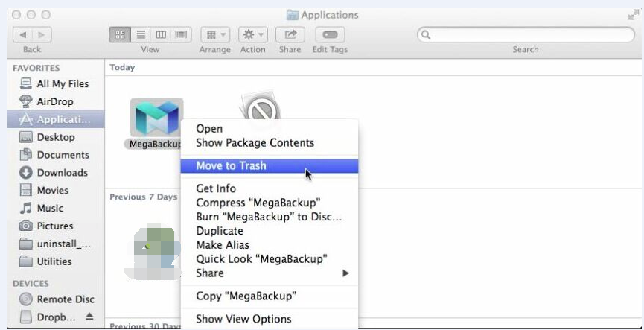Select Remote Disc device

55,299
